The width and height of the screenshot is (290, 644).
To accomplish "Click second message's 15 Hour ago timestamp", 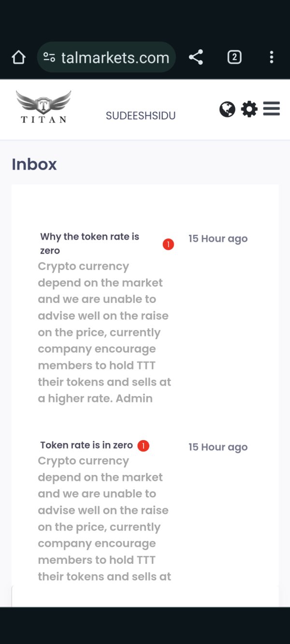I will [x=218, y=447].
